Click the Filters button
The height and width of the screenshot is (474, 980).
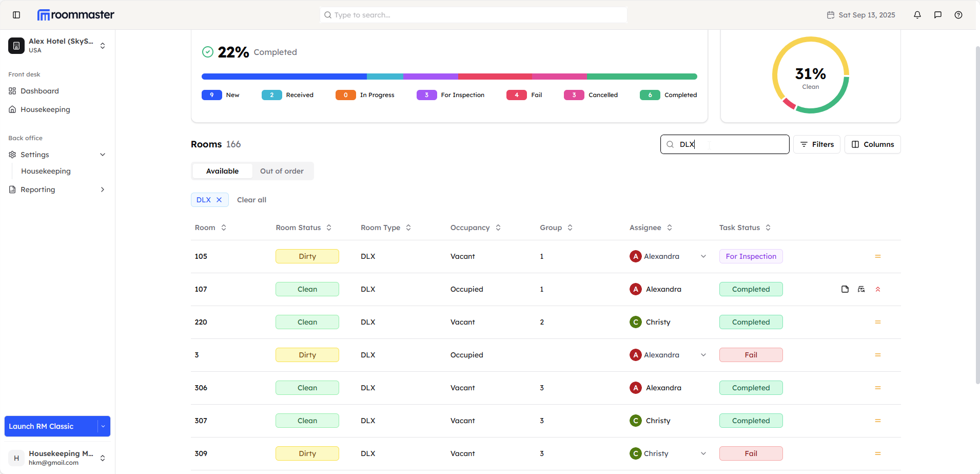tap(817, 144)
